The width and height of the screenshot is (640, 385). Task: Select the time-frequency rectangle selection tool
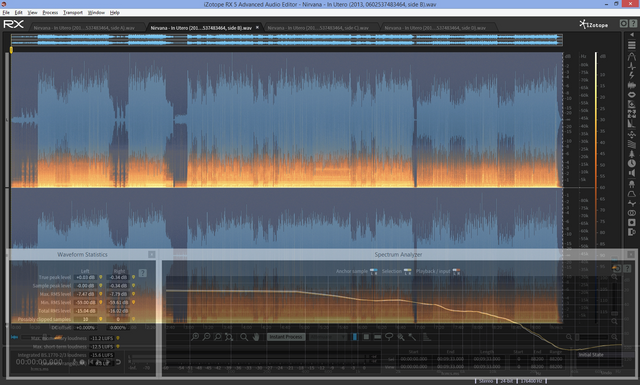[366, 337]
